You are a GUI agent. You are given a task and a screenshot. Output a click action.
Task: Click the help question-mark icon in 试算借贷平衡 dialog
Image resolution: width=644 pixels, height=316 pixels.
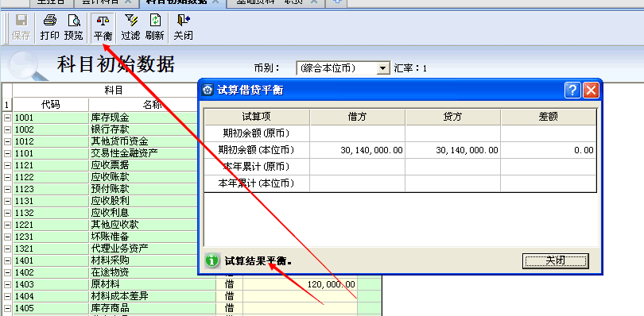tap(572, 90)
